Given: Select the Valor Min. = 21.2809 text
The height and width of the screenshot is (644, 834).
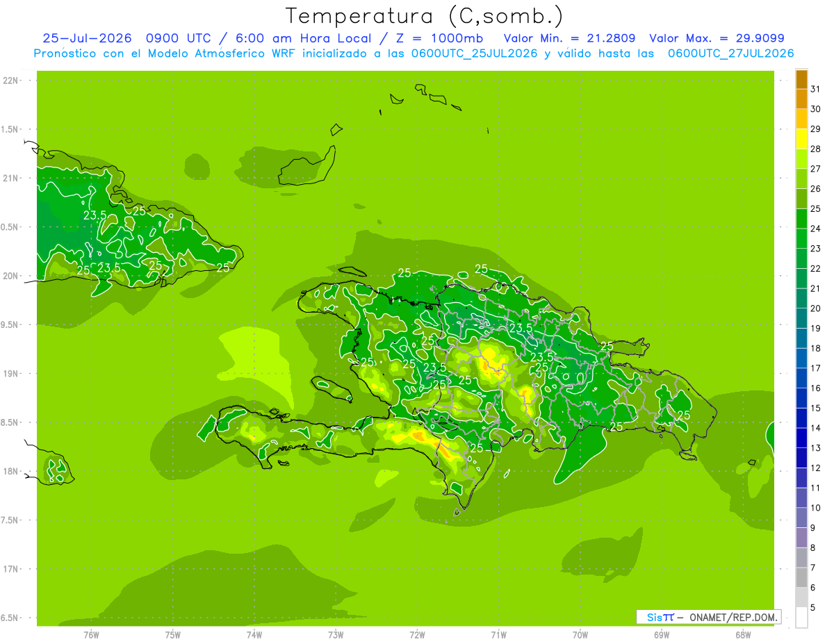Looking at the screenshot, I should pos(569,38).
